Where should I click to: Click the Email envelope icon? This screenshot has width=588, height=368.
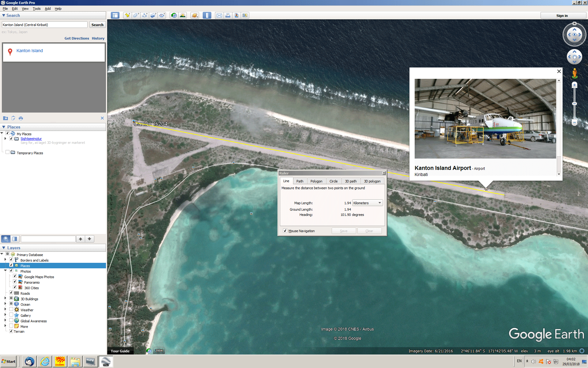(x=219, y=15)
